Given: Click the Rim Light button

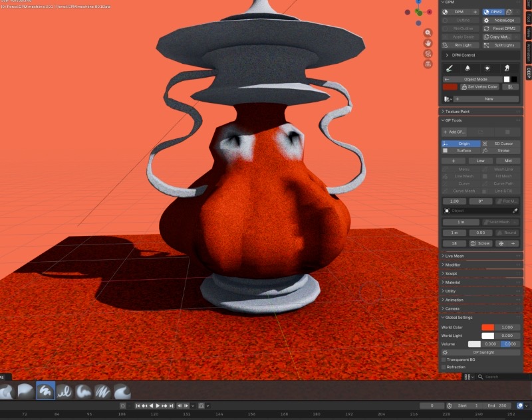Looking at the screenshot, I should [461, 45].
